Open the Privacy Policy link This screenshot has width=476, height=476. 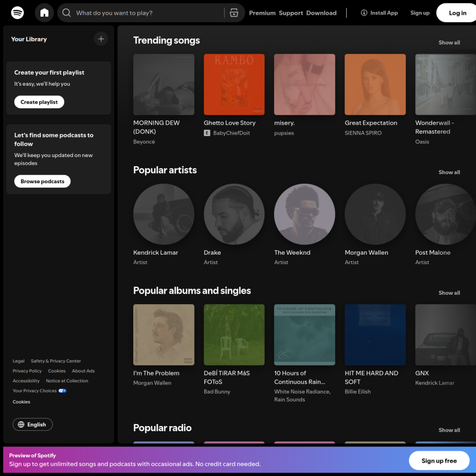[x=27, y=371]
